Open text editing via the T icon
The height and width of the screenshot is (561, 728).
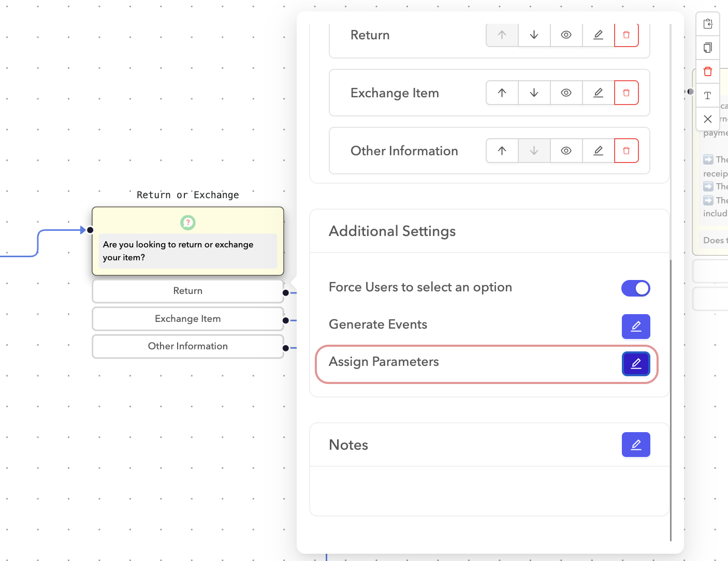pyautogui.click(x=708, y=95)
